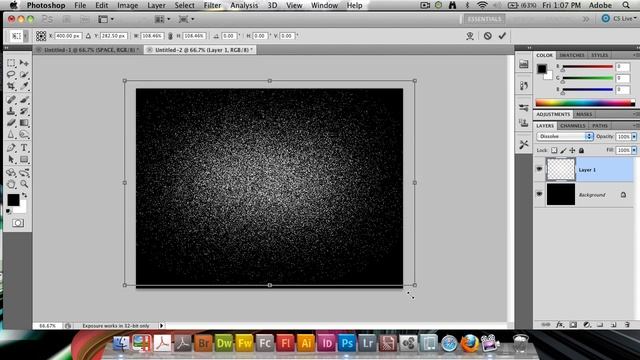Open the CS Live dropdown
The height and width of the screenshot is (360, 640).
(x=619, y=19)
